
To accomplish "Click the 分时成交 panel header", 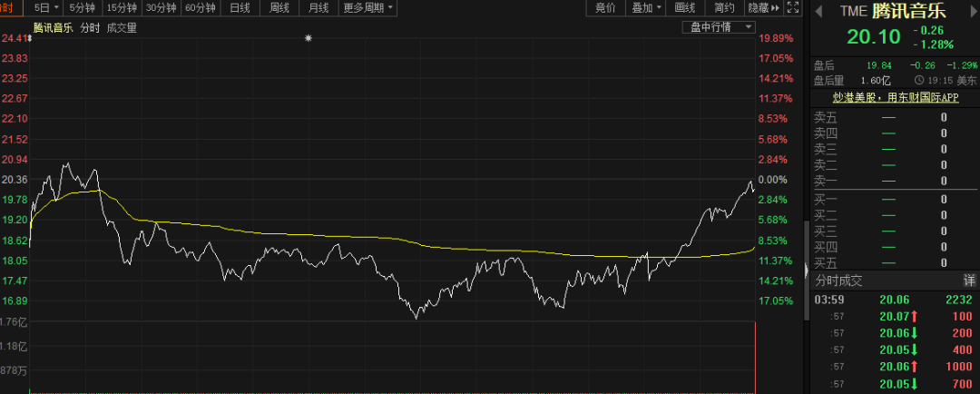I will click(838, 281).
